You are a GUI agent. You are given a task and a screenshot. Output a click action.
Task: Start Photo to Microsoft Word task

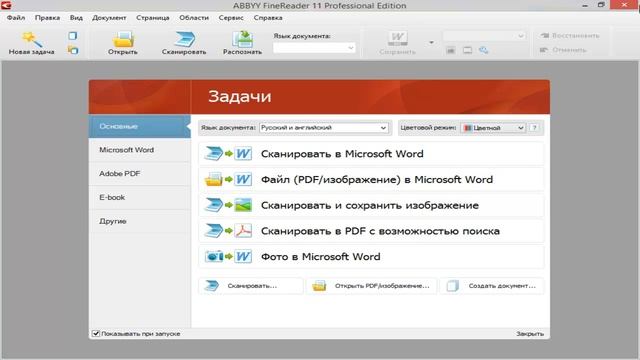pyautogui.click(x=371, y=257)
